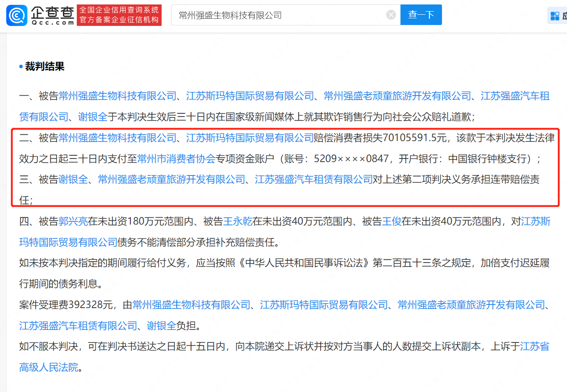Click the Qcc 企查查 logo

click(x=40, y=15)
